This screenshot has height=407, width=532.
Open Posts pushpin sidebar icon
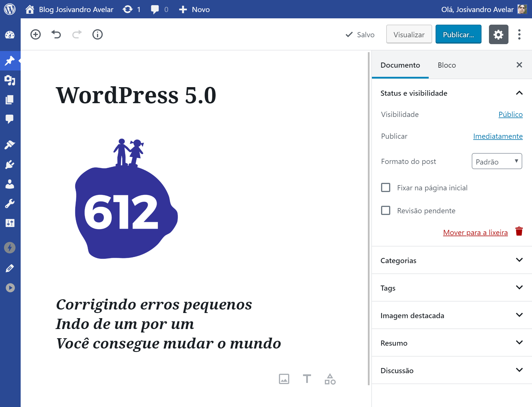[10, 61]
